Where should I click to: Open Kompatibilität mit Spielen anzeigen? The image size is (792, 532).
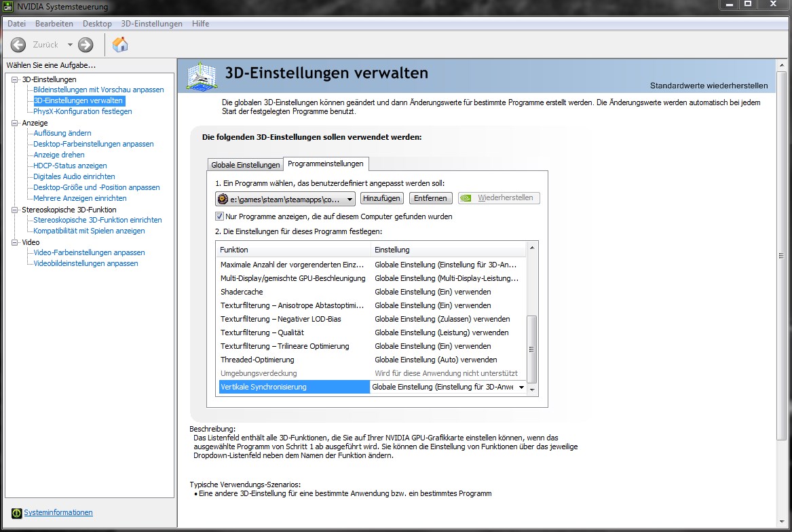[x=89, y=231]
